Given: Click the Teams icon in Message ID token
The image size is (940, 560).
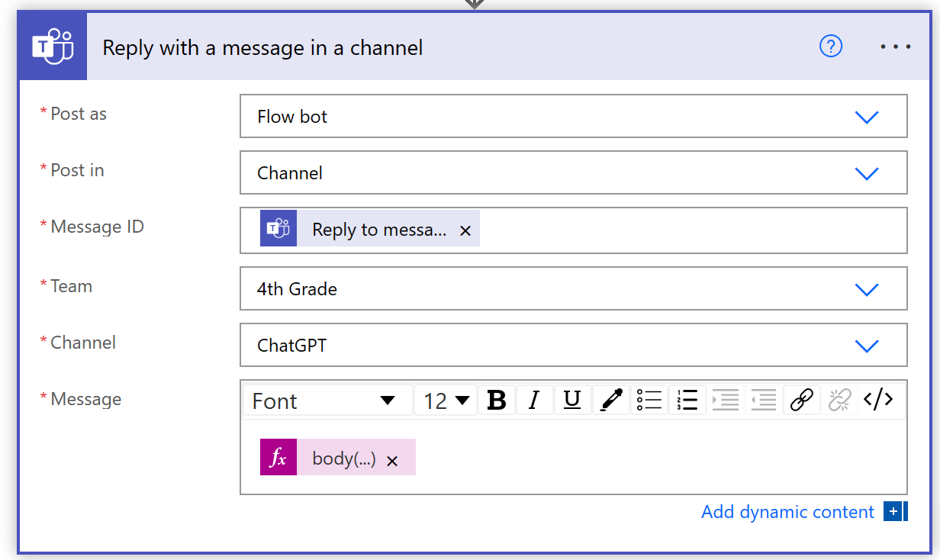Looking at the screenshot, I should 278,228.
